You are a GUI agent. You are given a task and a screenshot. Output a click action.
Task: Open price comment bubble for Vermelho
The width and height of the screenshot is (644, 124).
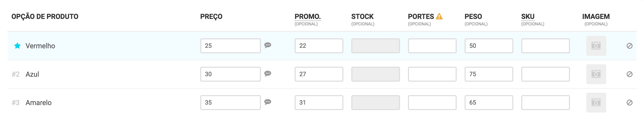[268, 45]
